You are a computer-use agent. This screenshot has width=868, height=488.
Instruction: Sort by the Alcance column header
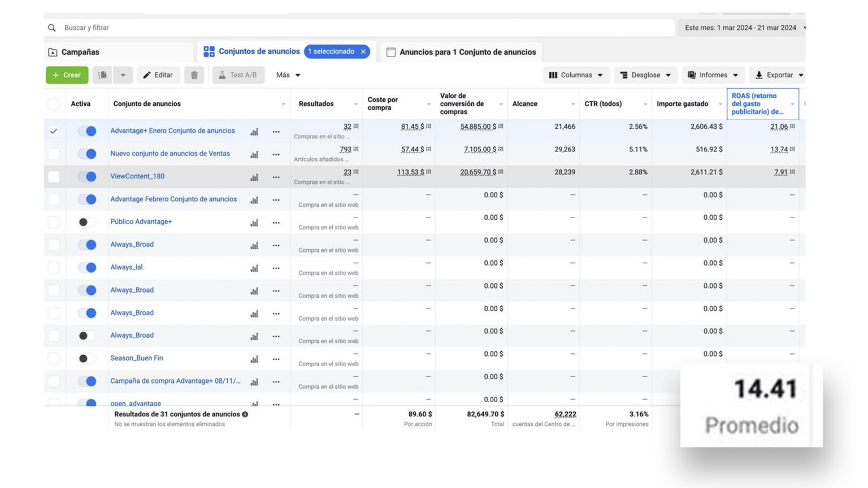(x=525, y=104)
